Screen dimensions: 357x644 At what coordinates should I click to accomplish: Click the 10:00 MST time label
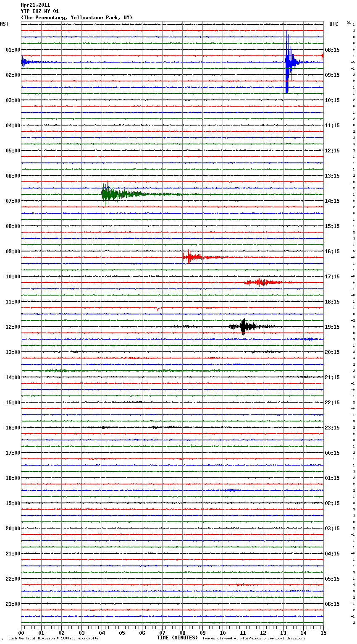coord(13,277)
